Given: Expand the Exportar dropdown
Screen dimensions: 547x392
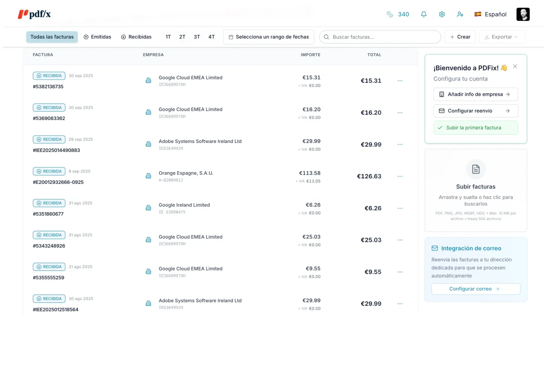Looking at the screenshot, I should coord(502,37).
